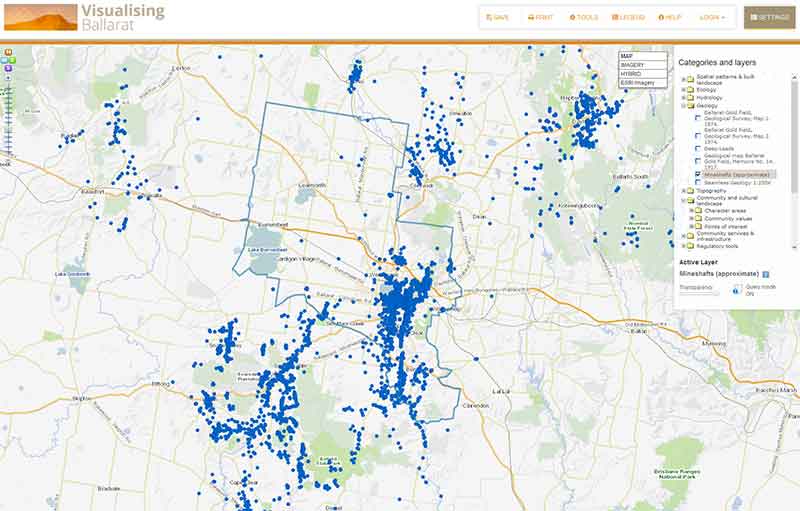Collapse Community and cultural landscape folder
The height and width of the screenshot is (511, 800).
point(684,200)
